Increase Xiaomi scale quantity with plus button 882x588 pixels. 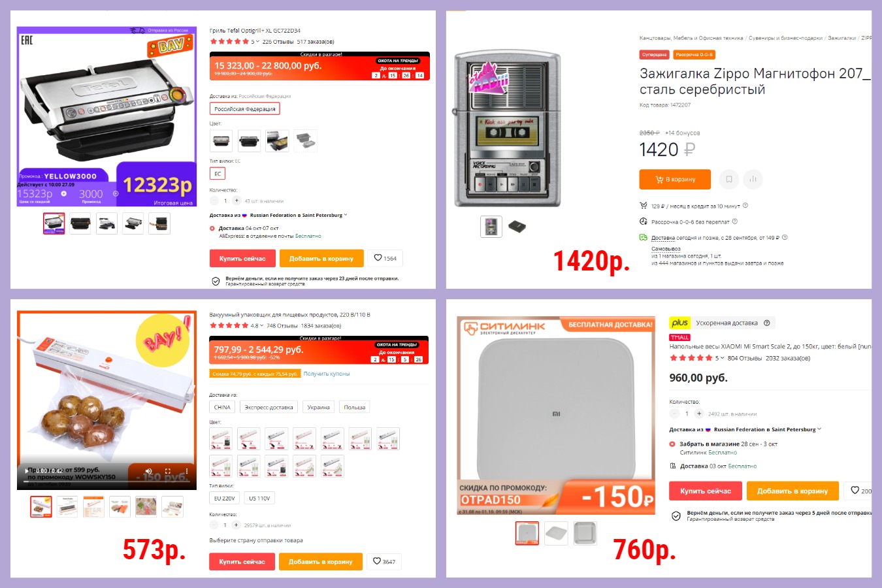699,414
